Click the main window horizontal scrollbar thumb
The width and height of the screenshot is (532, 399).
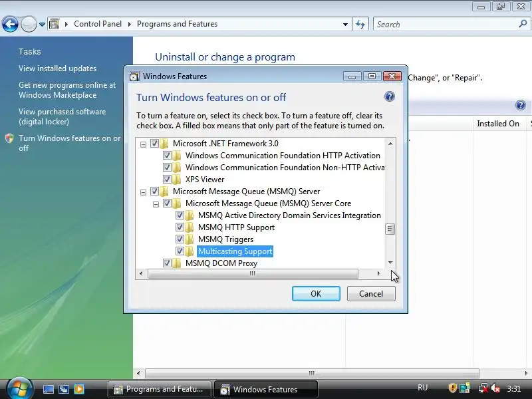click(312, 373)
